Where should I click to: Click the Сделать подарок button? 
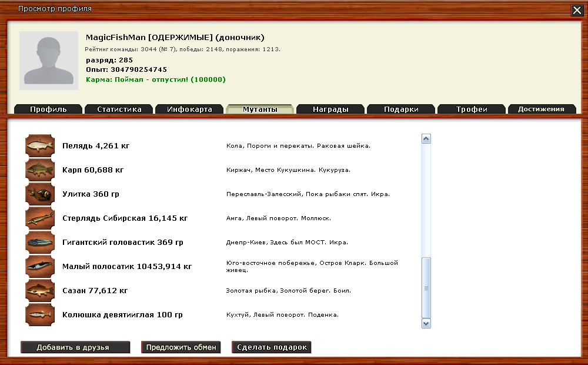coord(272,347)
